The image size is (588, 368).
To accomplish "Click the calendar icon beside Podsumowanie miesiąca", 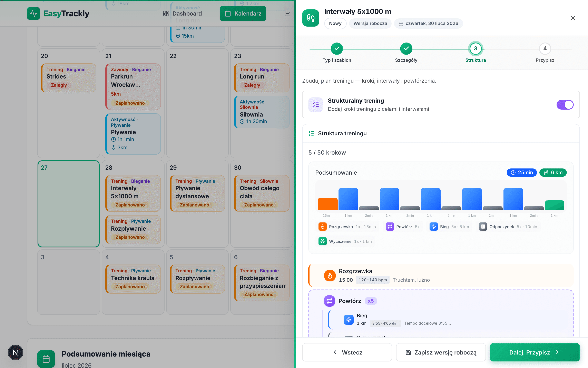I will [x=46, y=359].
